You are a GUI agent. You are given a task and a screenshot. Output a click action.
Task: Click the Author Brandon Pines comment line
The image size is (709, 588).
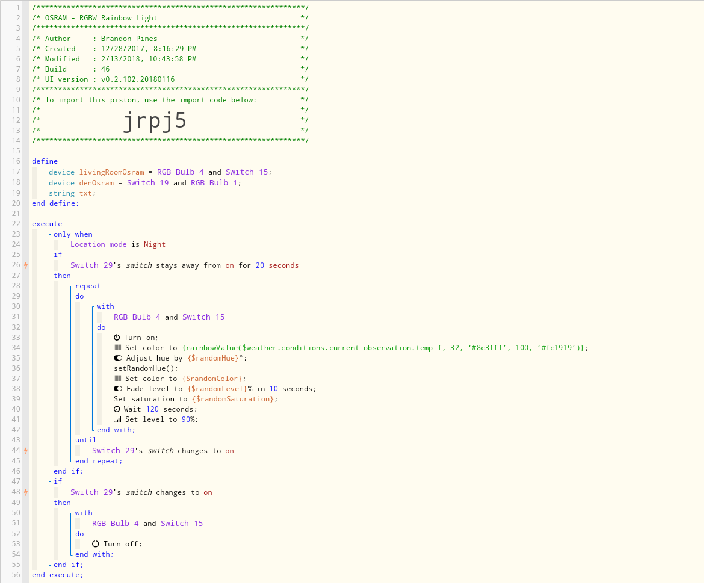coord(170,39)
